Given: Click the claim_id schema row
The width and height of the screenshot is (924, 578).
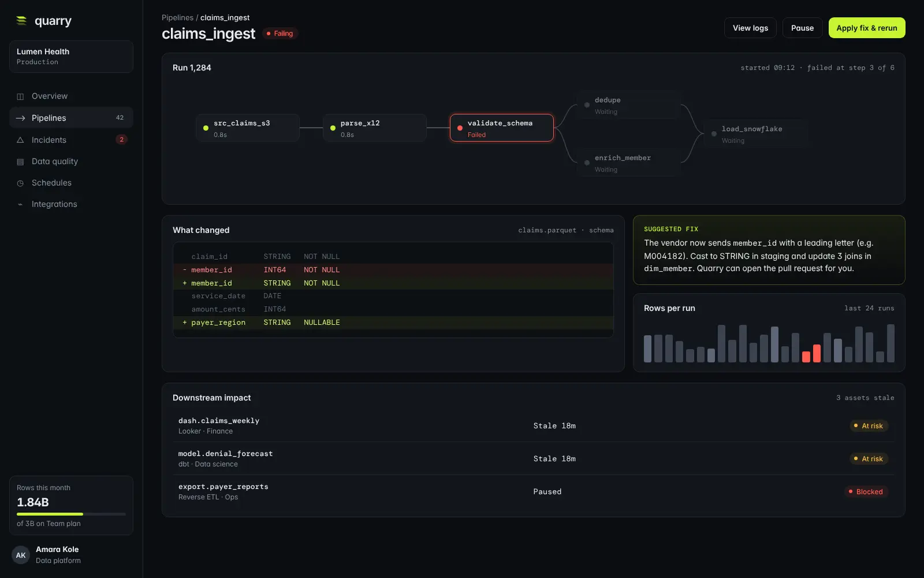Looking at the screenshot, I should point(393,257).
